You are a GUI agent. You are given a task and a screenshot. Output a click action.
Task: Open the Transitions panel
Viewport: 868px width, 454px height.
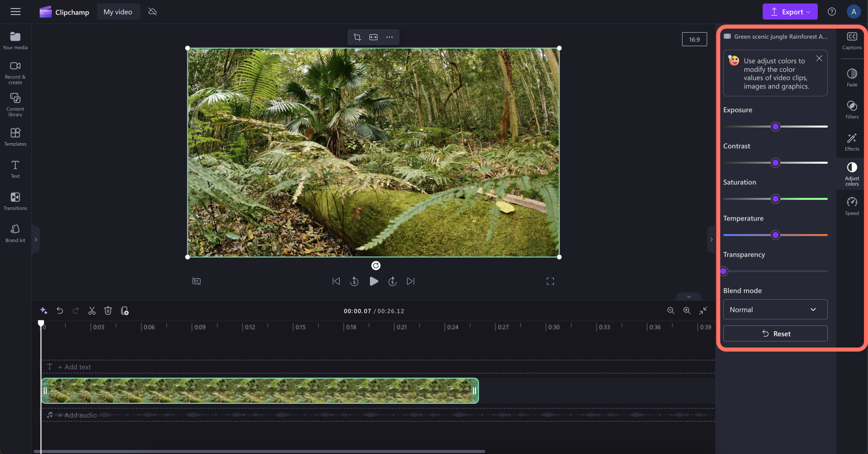[15, 200]
